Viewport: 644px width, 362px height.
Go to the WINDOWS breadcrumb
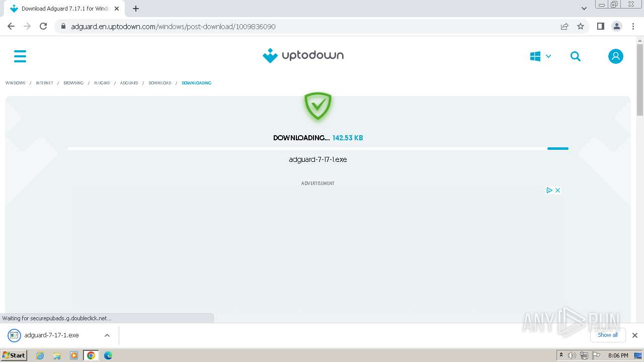[15, 83]
